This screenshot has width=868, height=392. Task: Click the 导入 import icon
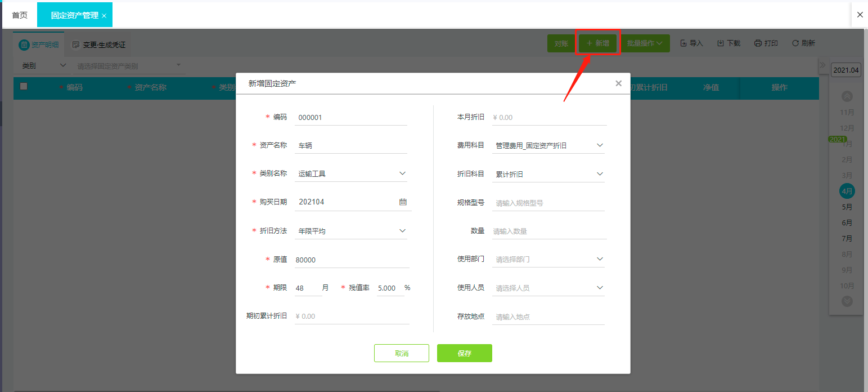(683, 42)
